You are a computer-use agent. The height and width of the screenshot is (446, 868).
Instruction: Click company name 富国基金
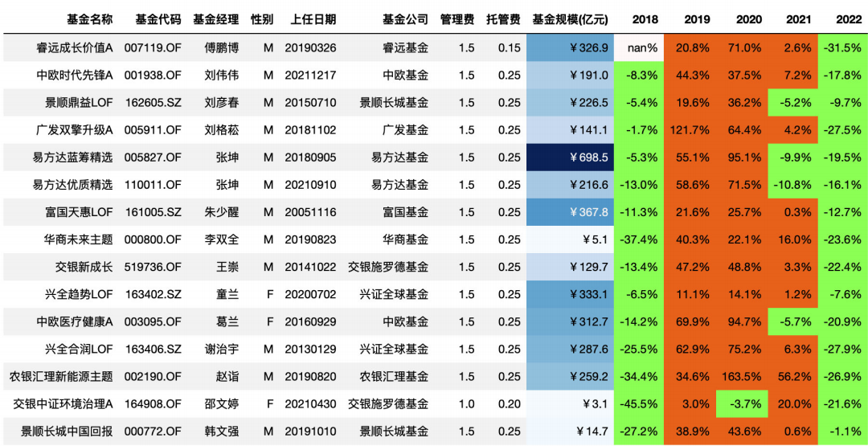(x=405, y=212)
